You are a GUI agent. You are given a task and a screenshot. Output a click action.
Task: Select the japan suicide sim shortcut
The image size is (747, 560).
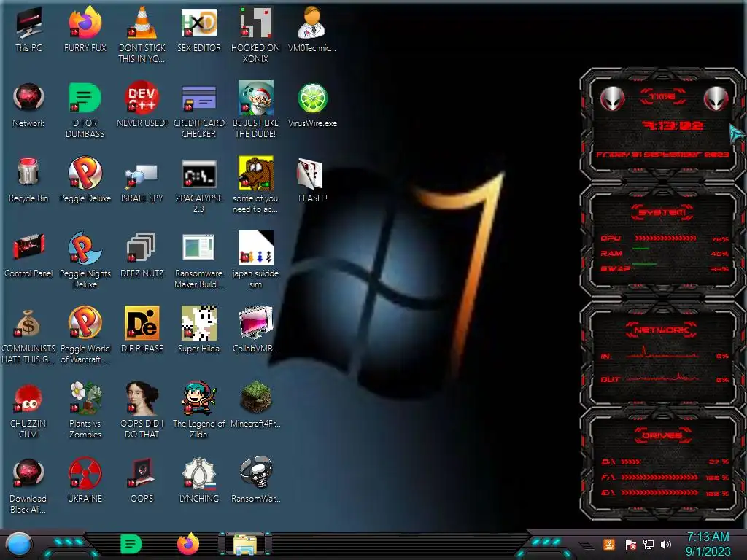(x=255, y=260)
